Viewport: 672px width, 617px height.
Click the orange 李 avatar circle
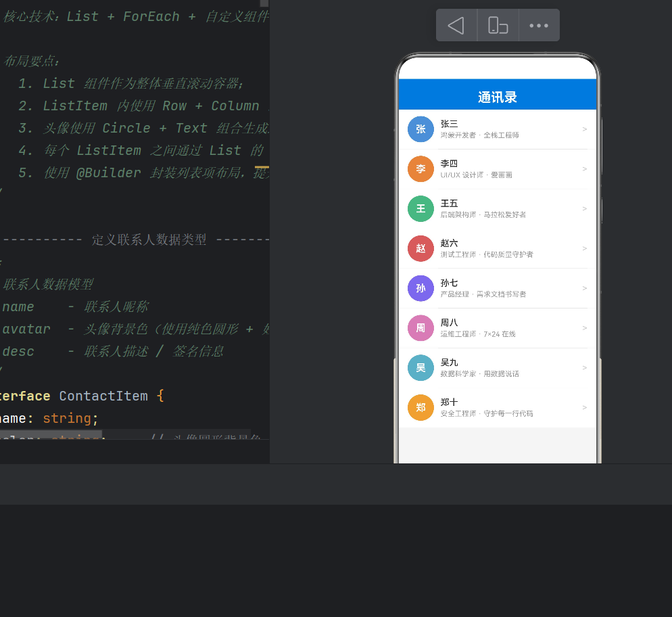point(421,169)
